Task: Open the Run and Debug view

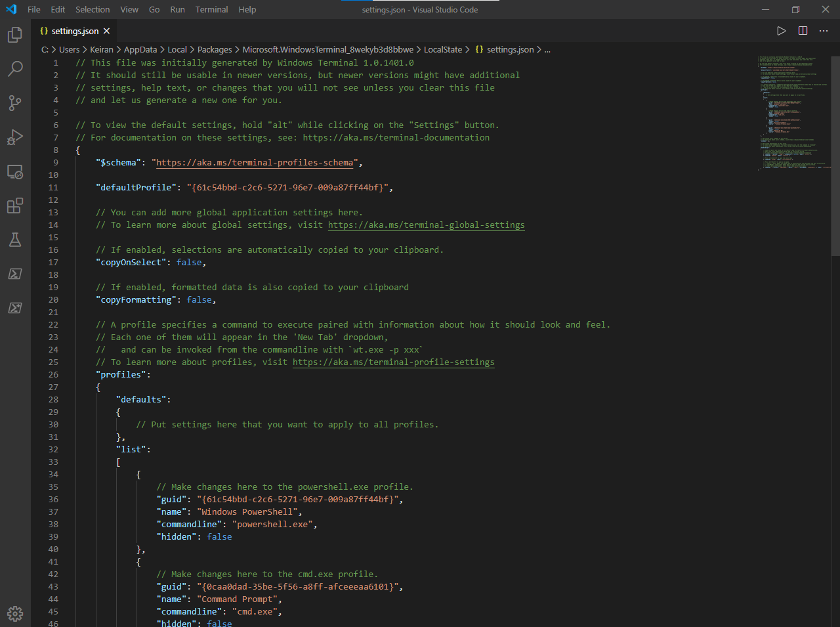Action: [x=15, y=137]
